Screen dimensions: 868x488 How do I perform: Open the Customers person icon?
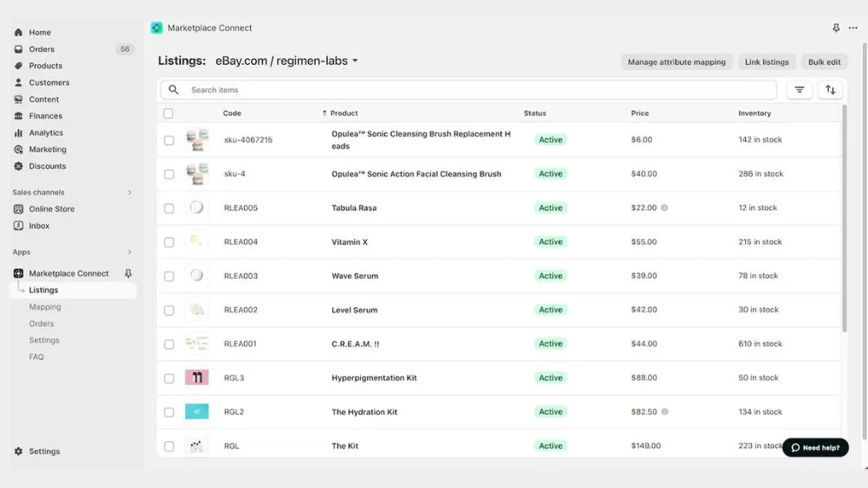pyautogui.click(x=18, y=82)
